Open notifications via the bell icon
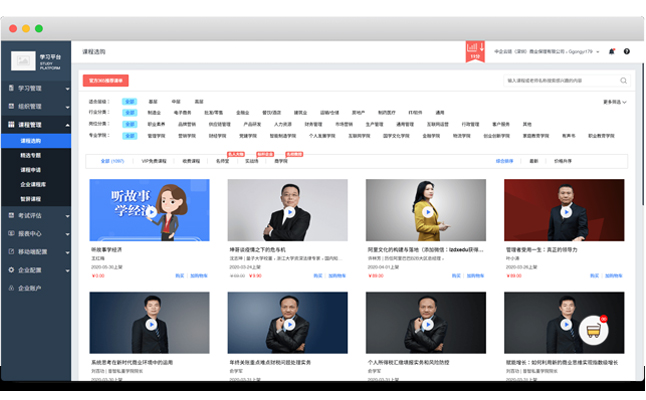The width and height of the screenshot is (646, 400). pos(612,51)
